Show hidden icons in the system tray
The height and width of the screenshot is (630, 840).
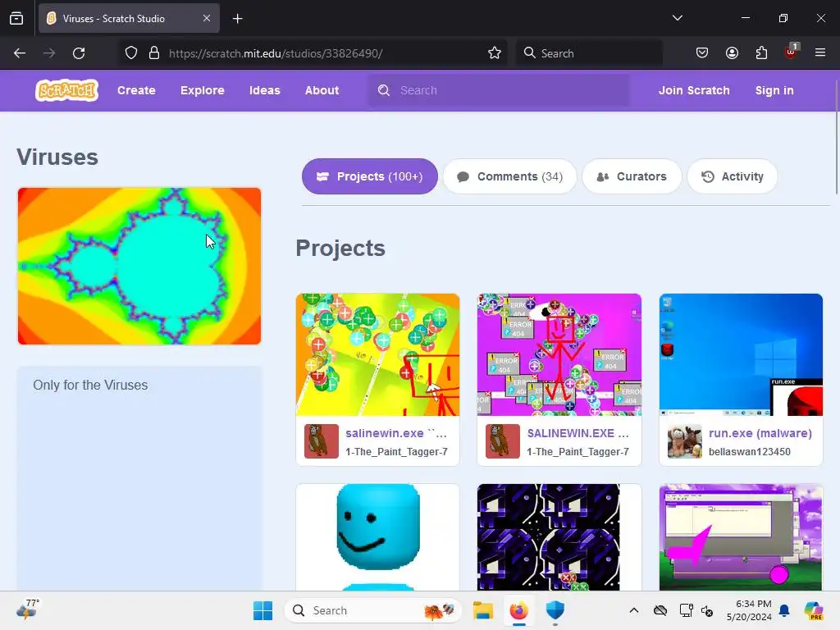click(634, 610)
